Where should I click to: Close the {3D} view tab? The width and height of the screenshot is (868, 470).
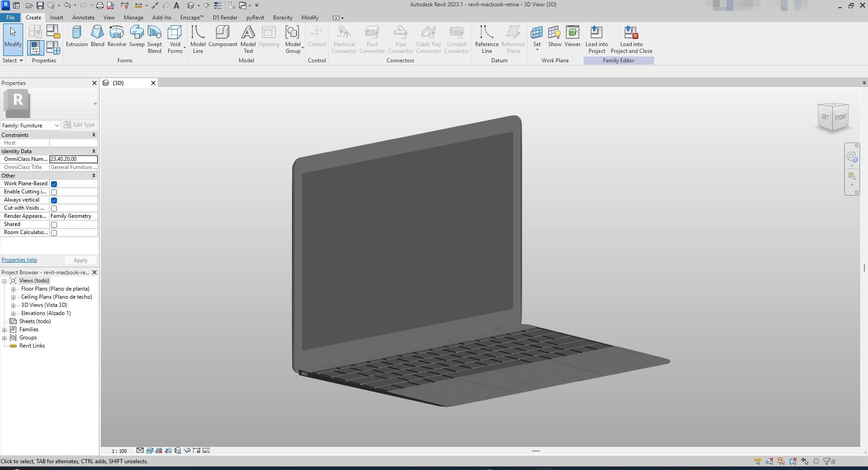153,83
